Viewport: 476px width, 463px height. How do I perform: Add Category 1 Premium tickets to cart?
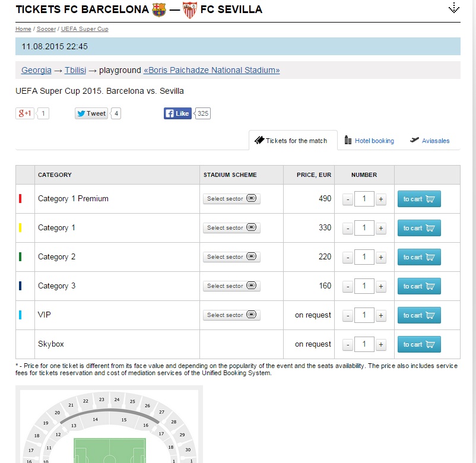point(419,199)
